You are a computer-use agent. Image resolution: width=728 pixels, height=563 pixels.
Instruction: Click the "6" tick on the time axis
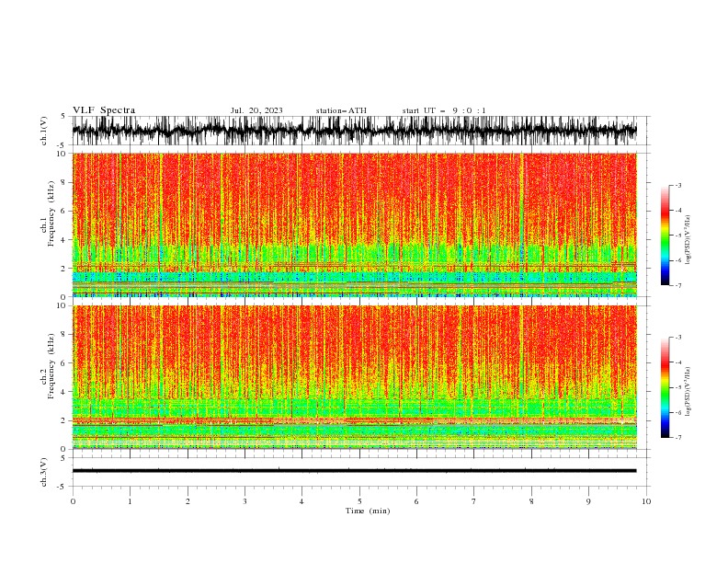pyautogui.click(x=416, y=501)
